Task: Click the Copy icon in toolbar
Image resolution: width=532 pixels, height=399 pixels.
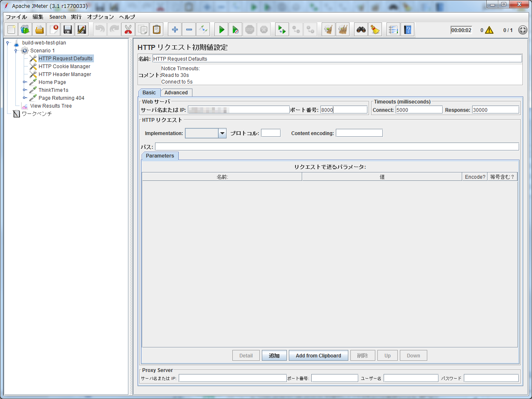Action: tap(142, 30)
